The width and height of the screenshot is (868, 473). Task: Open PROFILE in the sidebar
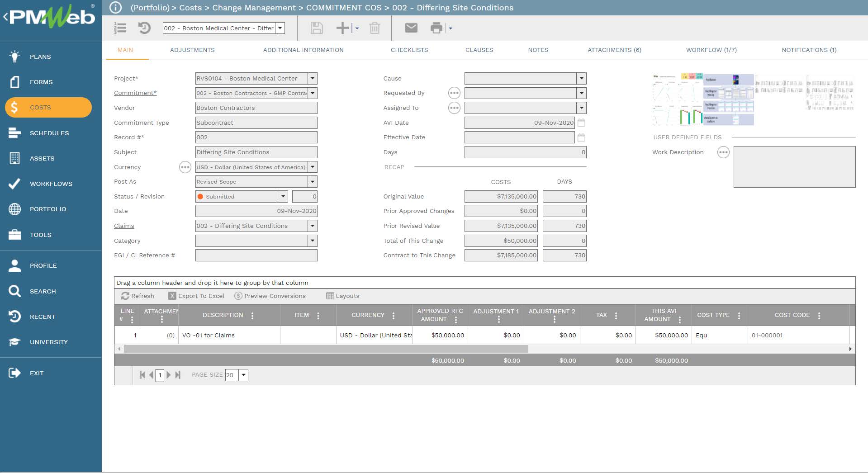(x=43, y=265)
